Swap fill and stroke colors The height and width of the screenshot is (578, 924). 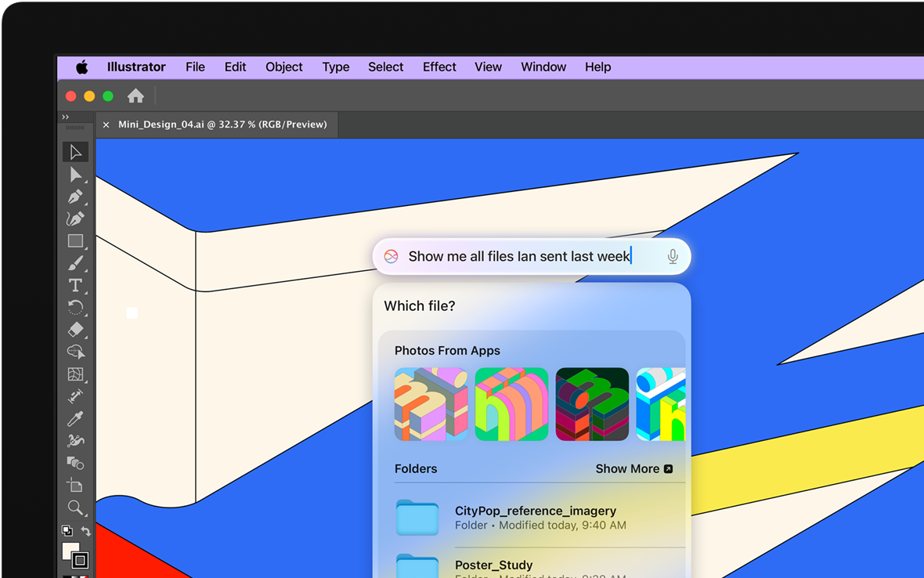(86, 531)
